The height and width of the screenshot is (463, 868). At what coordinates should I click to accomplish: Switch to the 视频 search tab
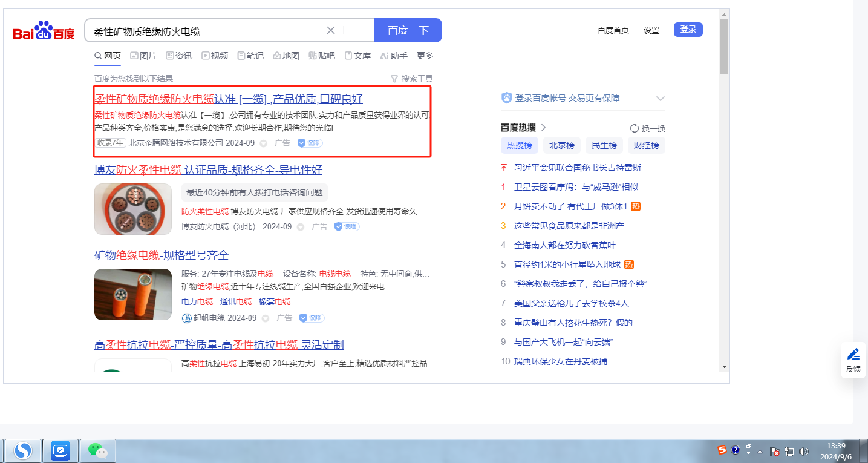click(x=215, y=56)
